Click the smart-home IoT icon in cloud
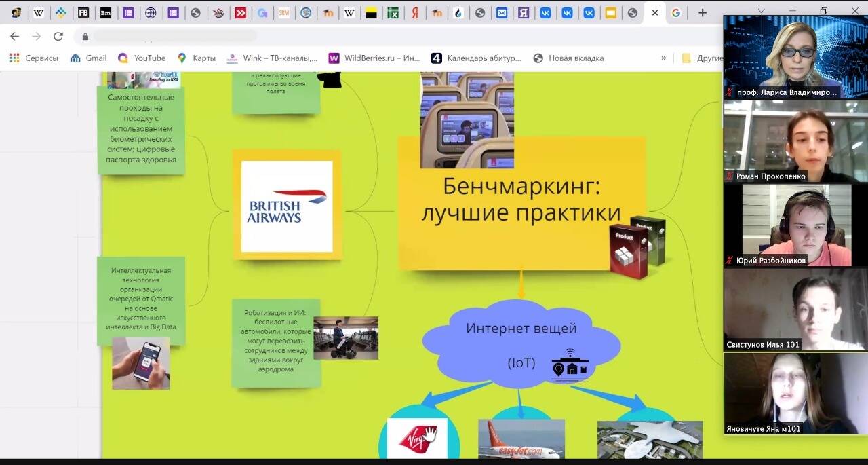 (570, 365)
